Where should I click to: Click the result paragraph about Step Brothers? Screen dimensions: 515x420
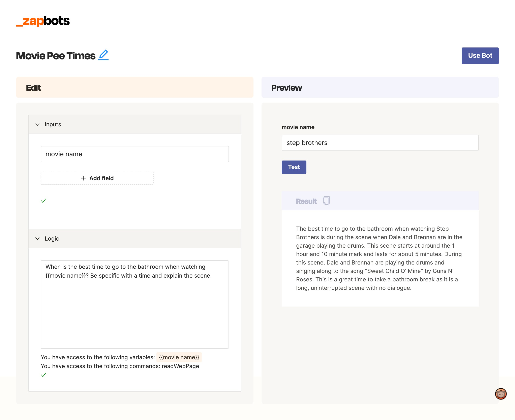click(x=380, y=258)
